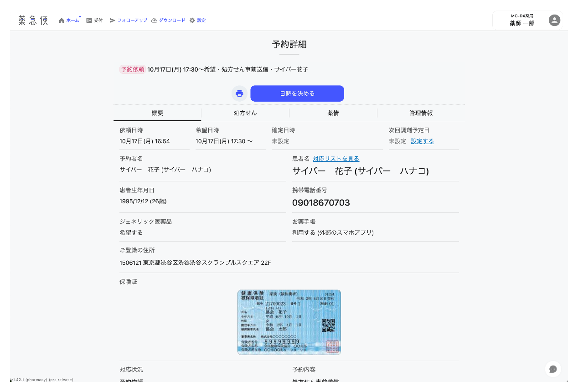Switch to the 薬情 tab

(x=333, y=113)
